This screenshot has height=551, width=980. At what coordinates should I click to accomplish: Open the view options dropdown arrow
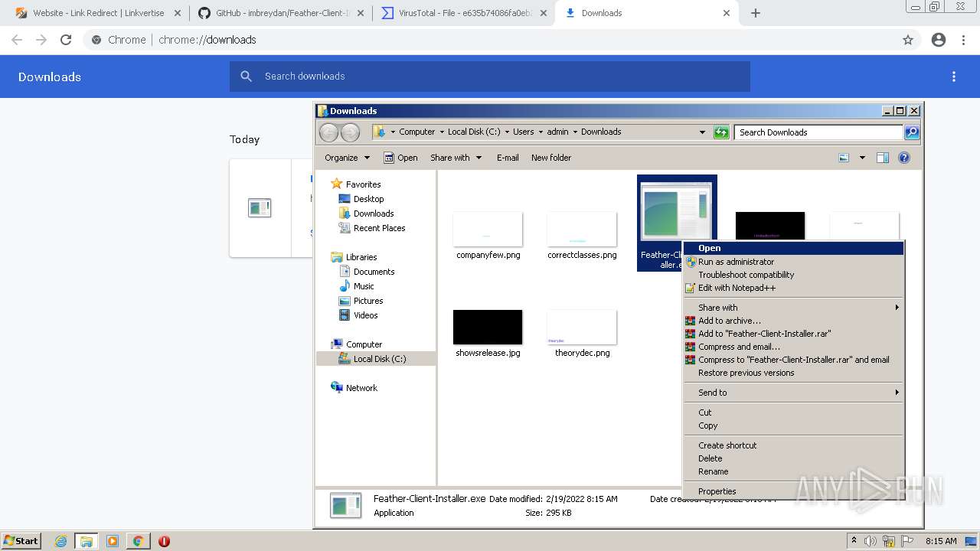(862, 158)
